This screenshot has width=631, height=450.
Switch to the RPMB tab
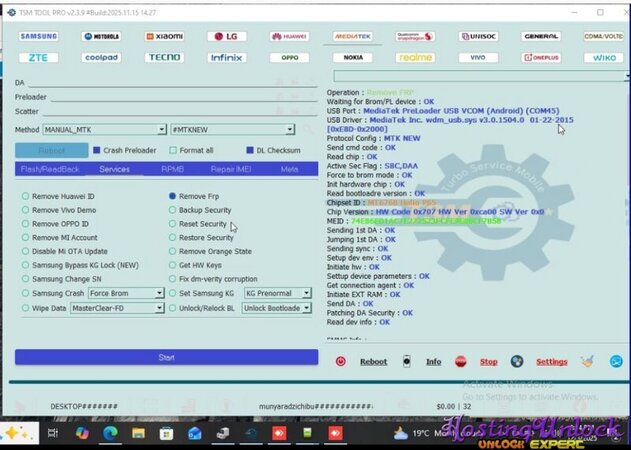point(172,169)
